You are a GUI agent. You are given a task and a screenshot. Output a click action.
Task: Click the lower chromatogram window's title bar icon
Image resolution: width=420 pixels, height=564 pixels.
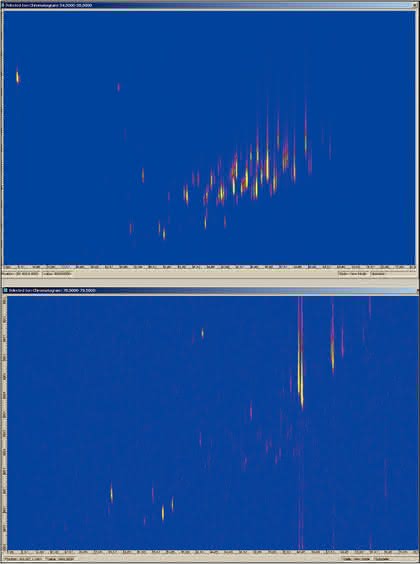pos(5,290)
